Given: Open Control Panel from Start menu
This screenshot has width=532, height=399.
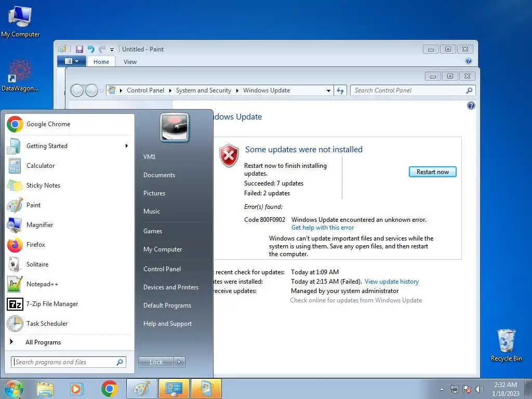Looking at the screenshot, I should [162, 269].
